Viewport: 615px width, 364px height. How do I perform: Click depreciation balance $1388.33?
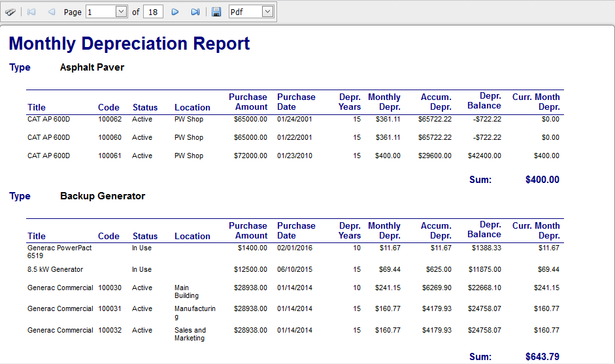(486, 248)
